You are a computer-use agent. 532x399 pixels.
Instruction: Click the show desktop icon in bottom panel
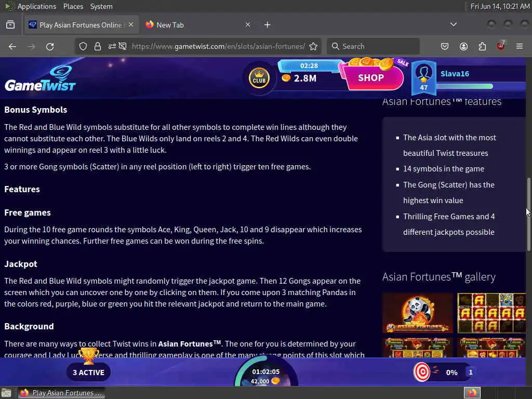6,393
